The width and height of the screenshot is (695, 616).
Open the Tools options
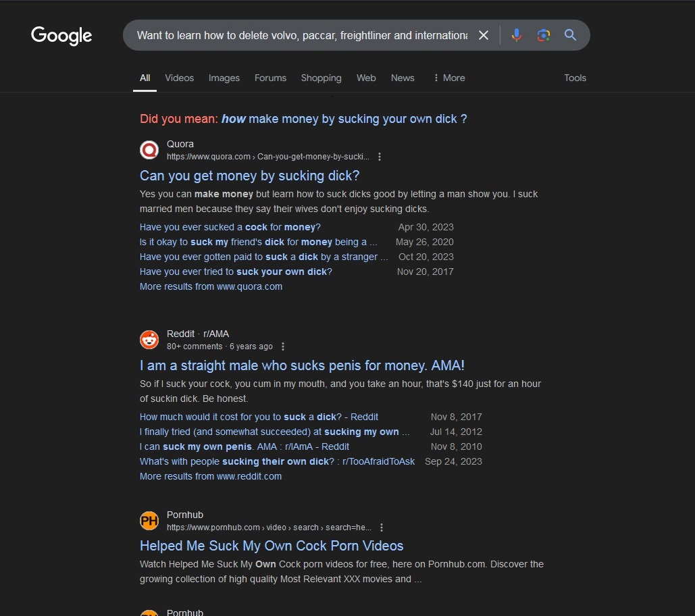point(575,78)
